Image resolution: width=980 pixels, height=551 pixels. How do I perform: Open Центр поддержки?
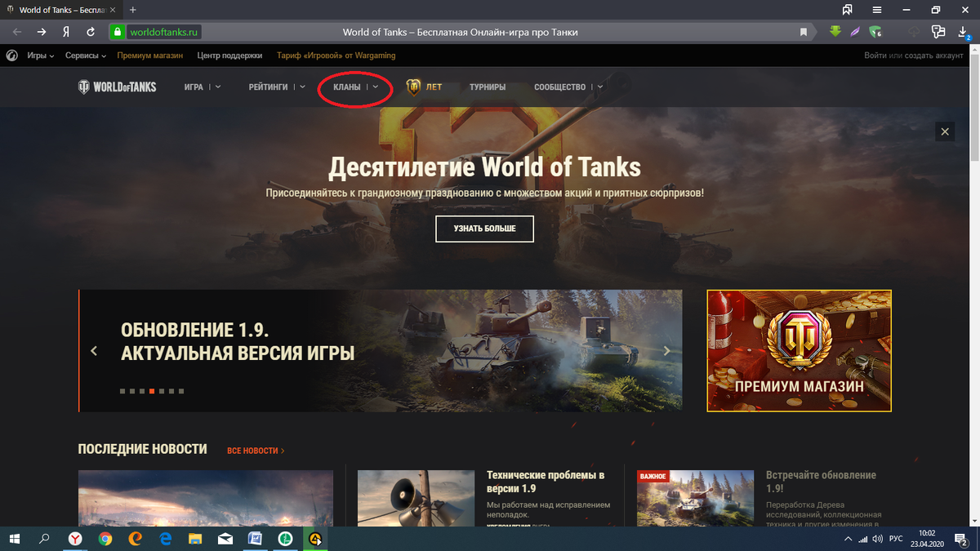(x=229, y=56)
